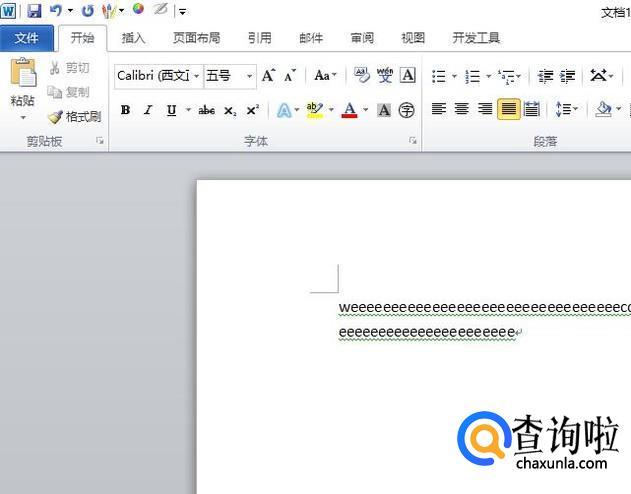Expand the font size (五号) dropdown
Viewport: 631px width, 494px height.
[249, 76]
